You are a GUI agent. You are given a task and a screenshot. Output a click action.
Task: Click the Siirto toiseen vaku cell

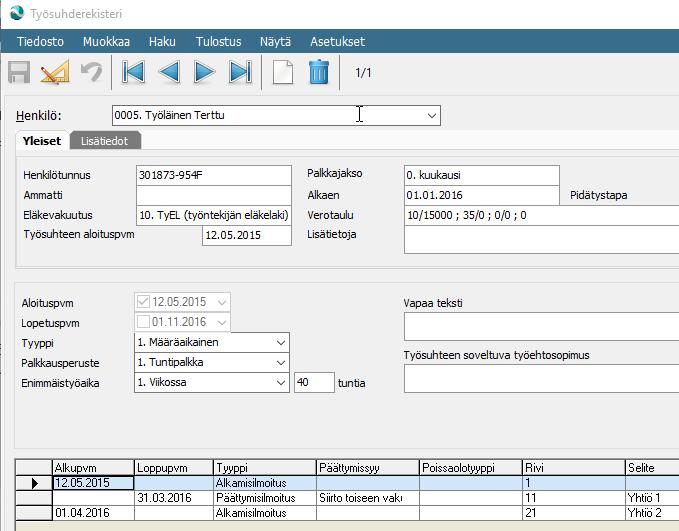pyautogui.click(x=368, y=498)
